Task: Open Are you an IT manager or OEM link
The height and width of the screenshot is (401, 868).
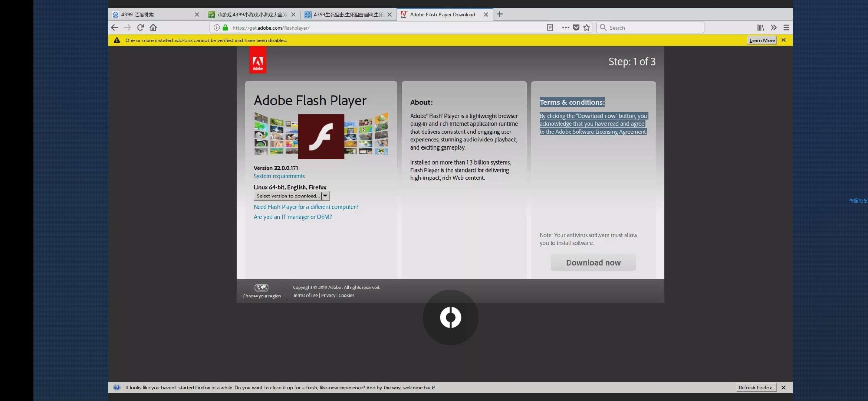Action: coord(293,217)
